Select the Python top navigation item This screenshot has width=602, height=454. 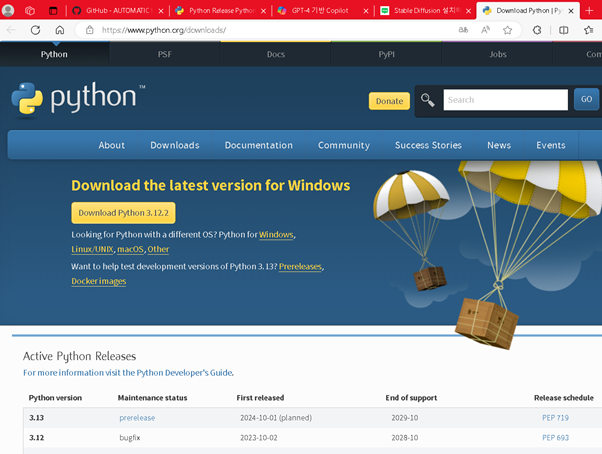[x=54, y=54]
